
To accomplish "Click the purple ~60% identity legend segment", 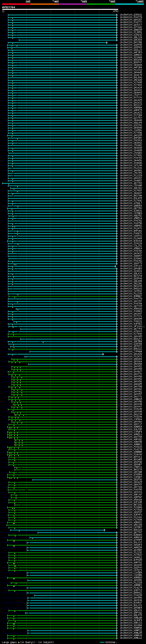I will 73,4.
